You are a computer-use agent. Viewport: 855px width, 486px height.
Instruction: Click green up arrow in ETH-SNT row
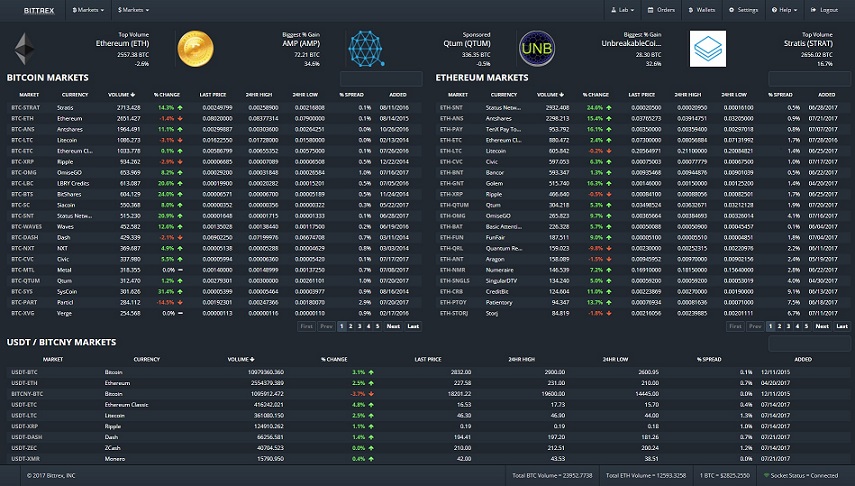pos(609,108)
